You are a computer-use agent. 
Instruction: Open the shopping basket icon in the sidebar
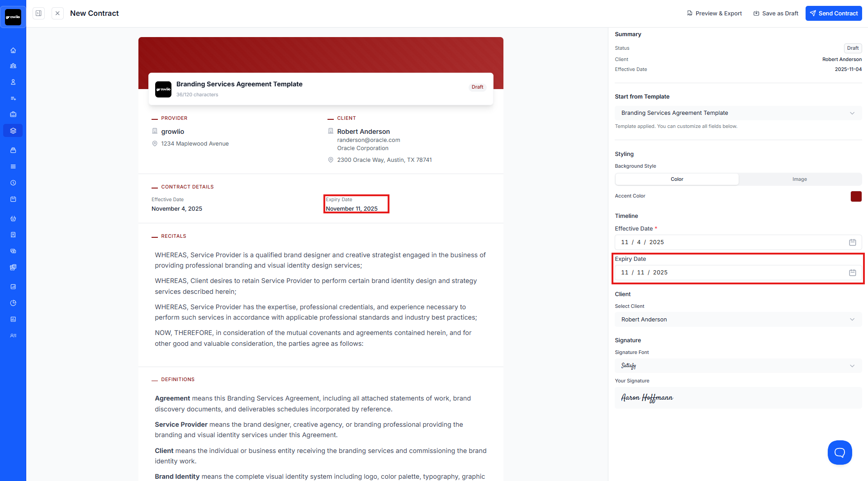pos(13,219)
